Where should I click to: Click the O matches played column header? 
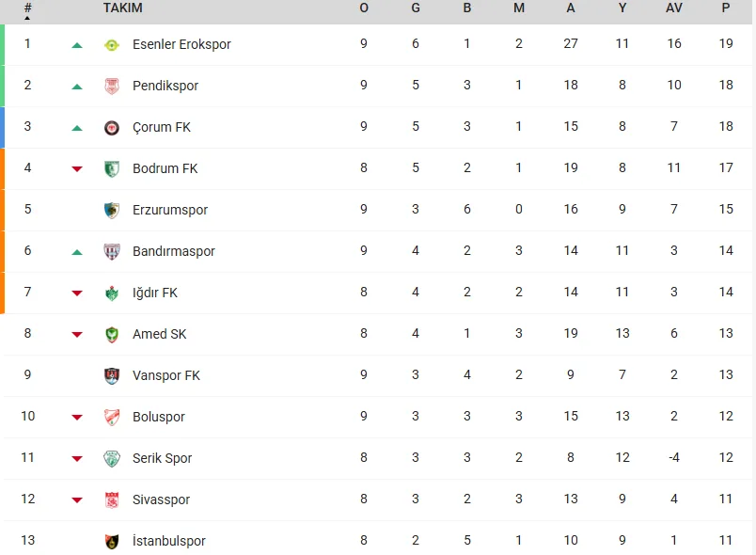click(364, 8)
